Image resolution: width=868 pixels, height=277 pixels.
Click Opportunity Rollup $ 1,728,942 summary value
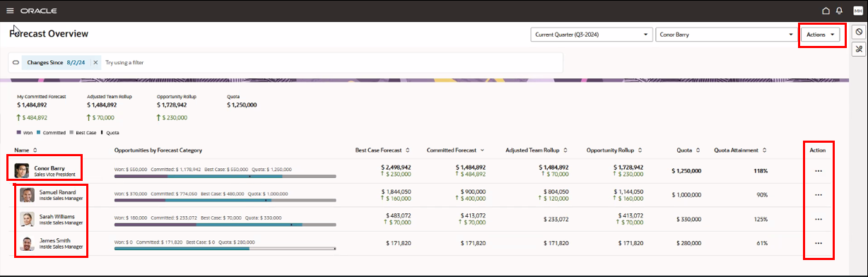pyautogui.click(x=172, y=105)
